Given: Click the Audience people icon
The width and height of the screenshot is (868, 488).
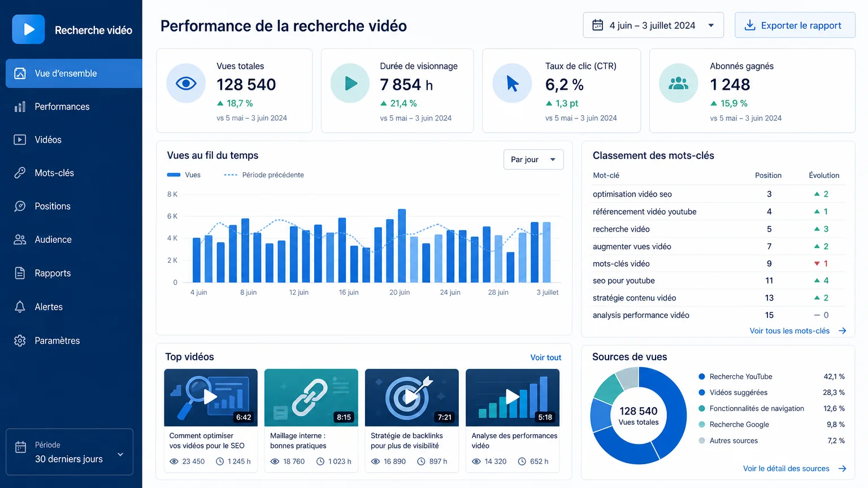Looking at the screenshot, I should (20, 239).
